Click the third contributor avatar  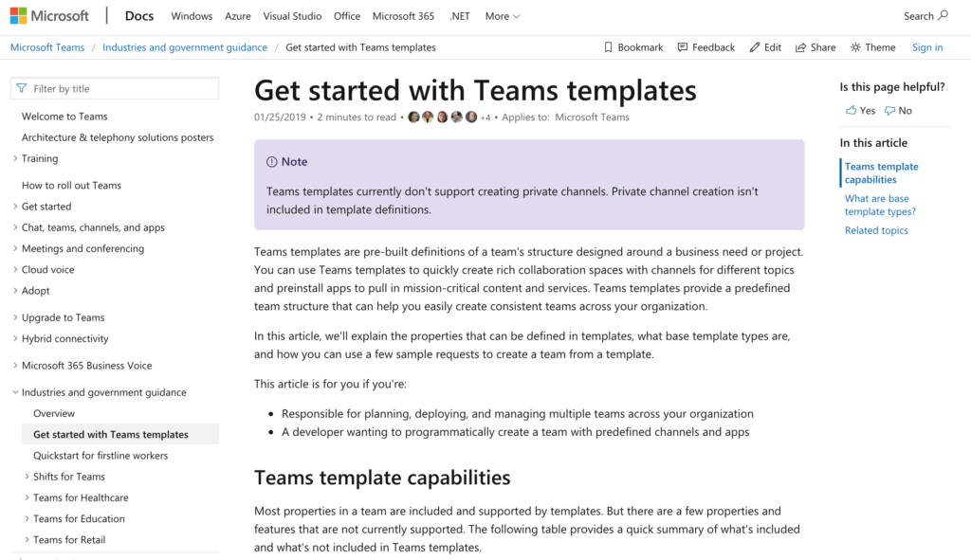tap(442, 117)
